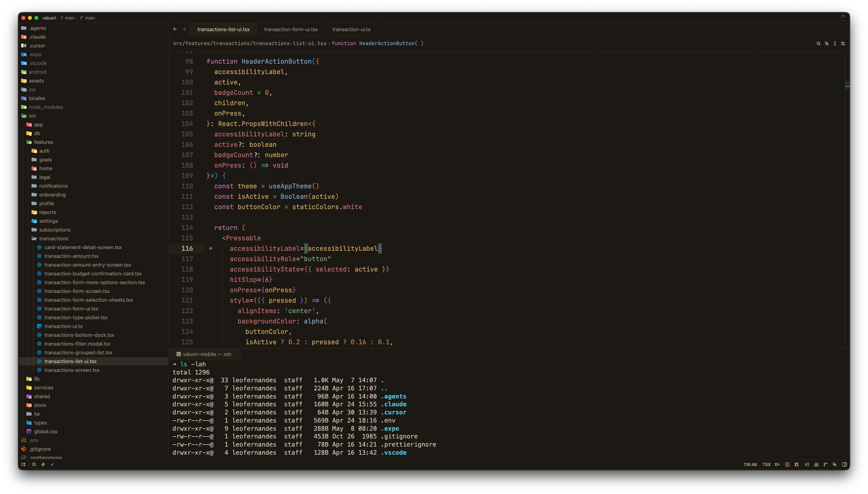Open the TSX language selector in status bar

(767, 464)
